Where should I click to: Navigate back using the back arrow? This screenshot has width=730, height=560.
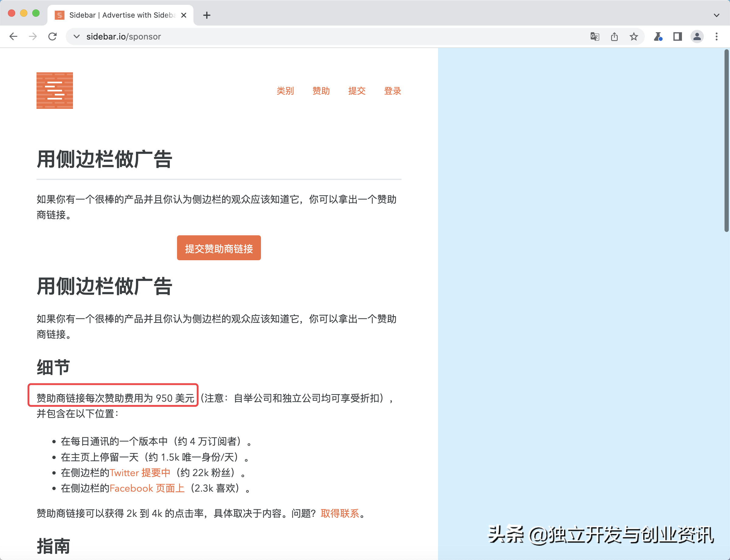click(14, 36)
